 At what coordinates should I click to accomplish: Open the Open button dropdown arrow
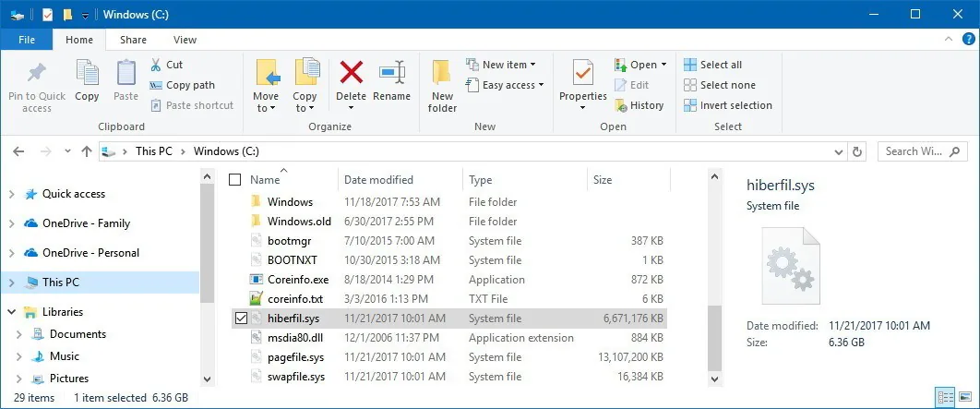[663, 65]
